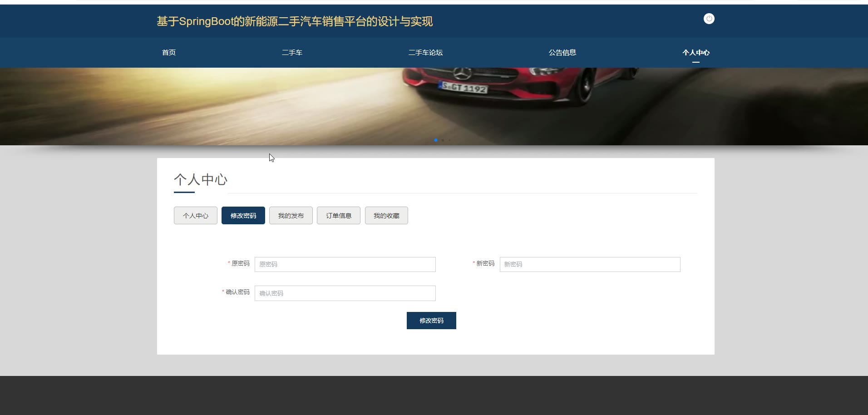Viewport: 868px width, 415px height.
Task: Click the 新密码 field label
Action: coord(485,263)
